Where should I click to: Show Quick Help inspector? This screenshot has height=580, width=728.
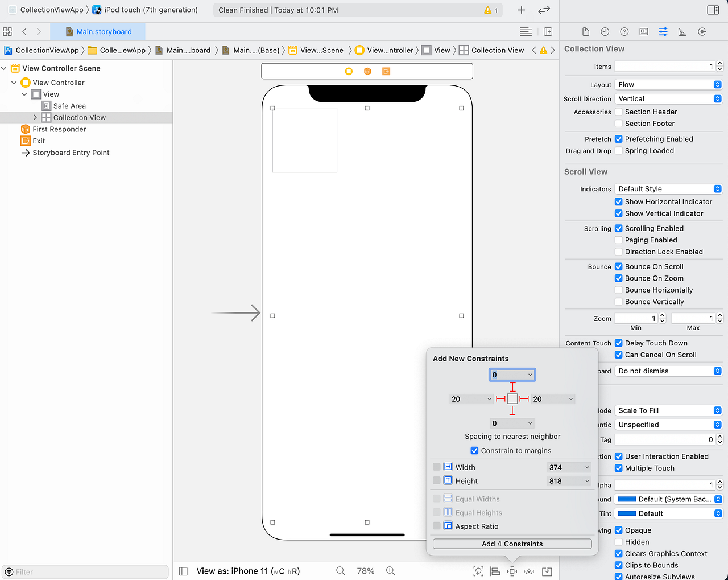[624, 32]
